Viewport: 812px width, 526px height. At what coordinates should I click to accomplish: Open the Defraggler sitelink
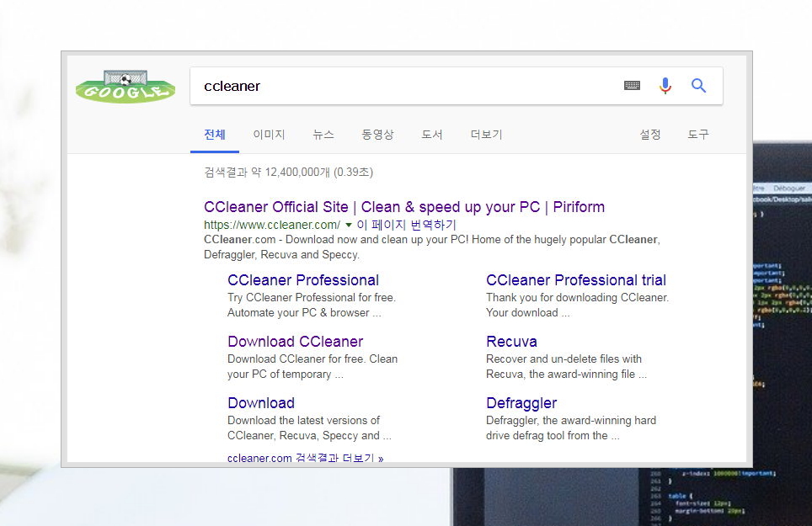521,403
